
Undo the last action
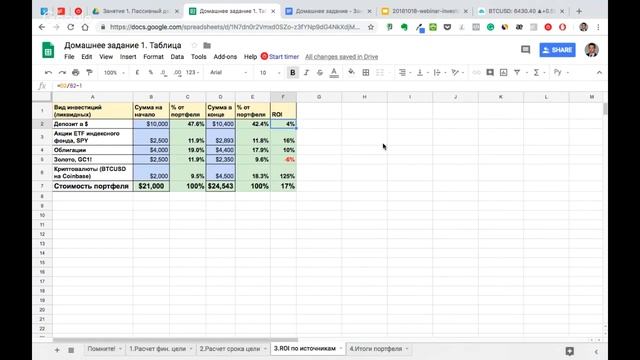click(49, 73)
